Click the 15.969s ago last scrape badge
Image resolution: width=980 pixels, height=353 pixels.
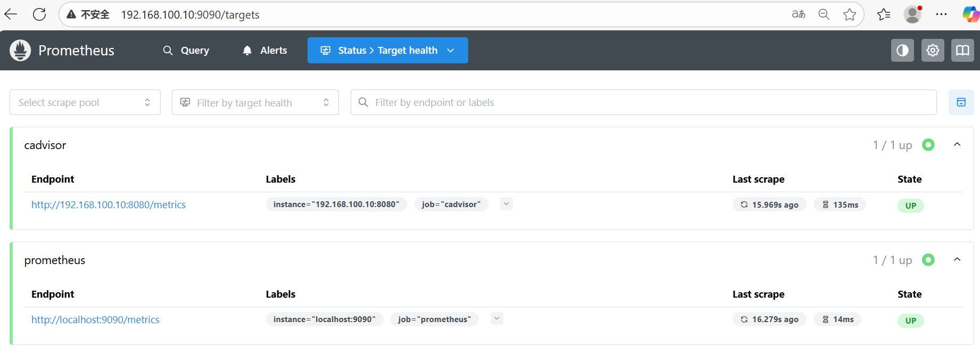click(769, 205)
